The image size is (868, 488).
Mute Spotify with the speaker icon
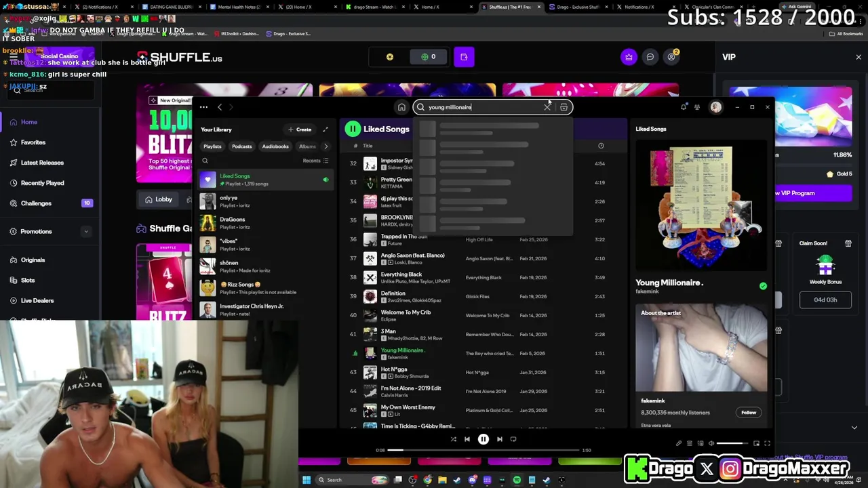click(x=711, y=443)
